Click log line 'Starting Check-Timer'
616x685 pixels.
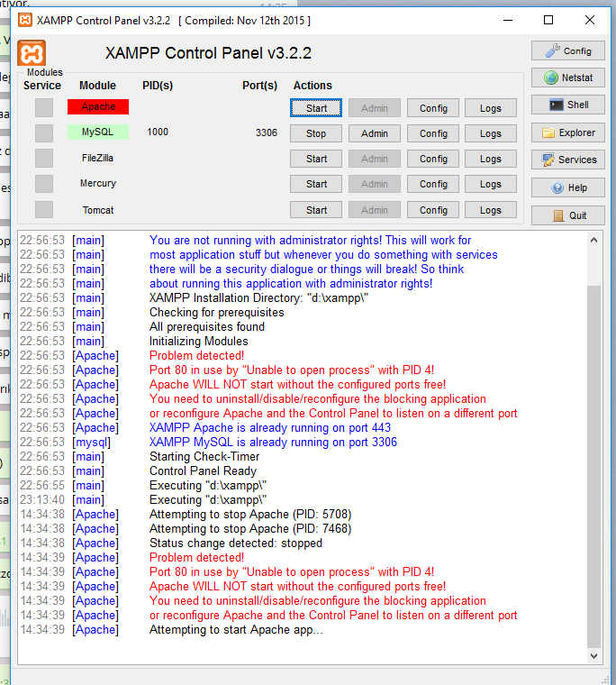[204, 457]
